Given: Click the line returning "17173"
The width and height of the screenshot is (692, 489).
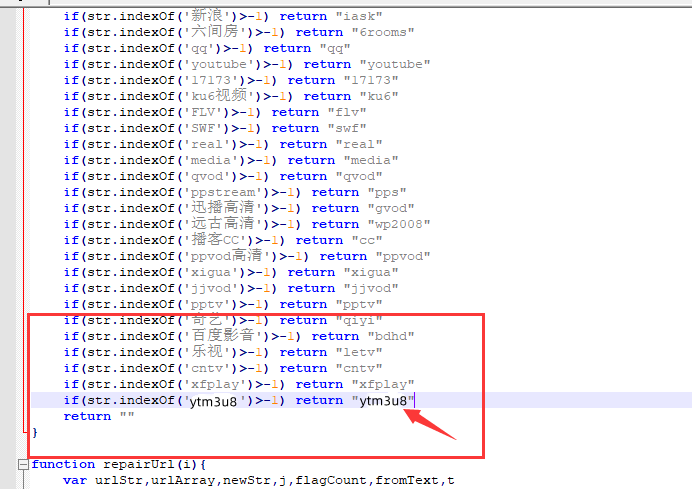Looking at the screenshot, I should pyautogui.click(x=231, y=80).
